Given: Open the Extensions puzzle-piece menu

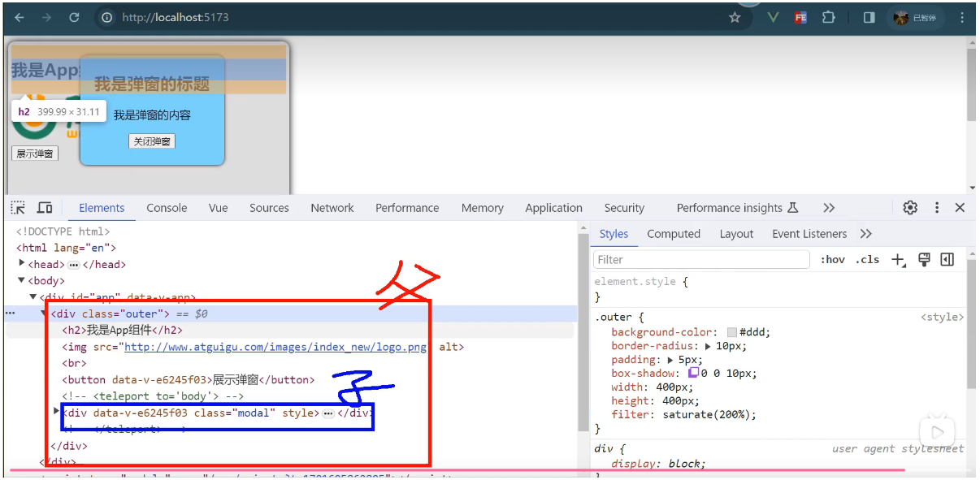Looking at the screenshot, I should (x=828, y=17).
